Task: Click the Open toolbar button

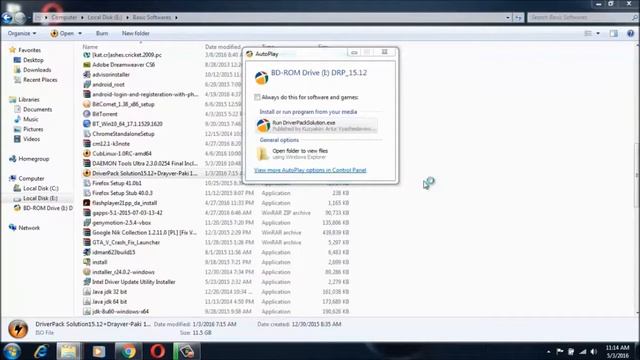Action: click(x=62, y=33)
